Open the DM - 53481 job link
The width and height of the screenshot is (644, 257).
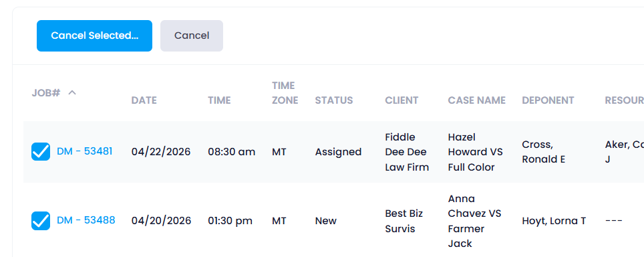[85, 151]
